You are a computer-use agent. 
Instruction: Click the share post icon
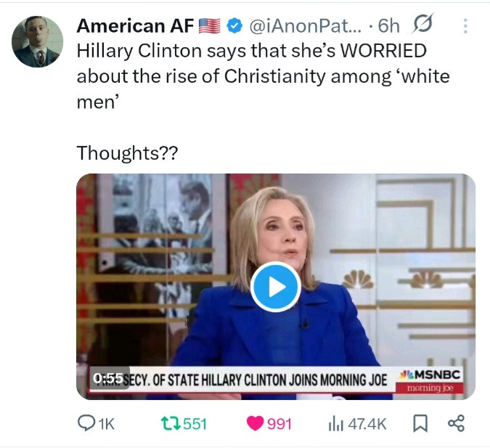[457, 423]
